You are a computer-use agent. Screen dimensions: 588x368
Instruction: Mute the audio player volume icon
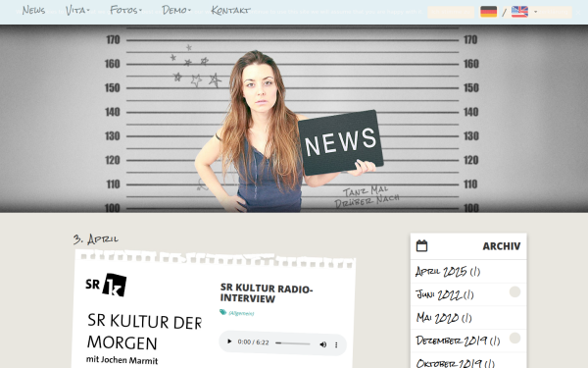(322, 344)
